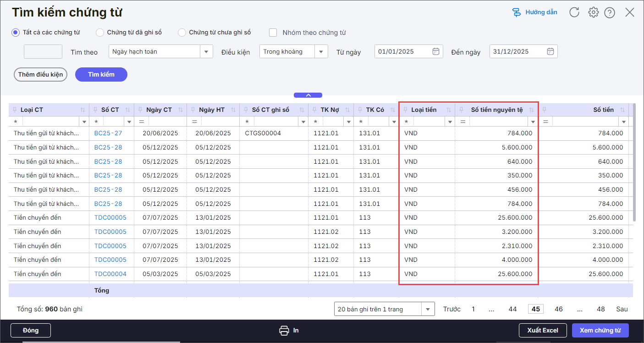The height and width of the screenshot is (343, 644).
Task: Open voucher link BC25-27
Action: point(108,133)
